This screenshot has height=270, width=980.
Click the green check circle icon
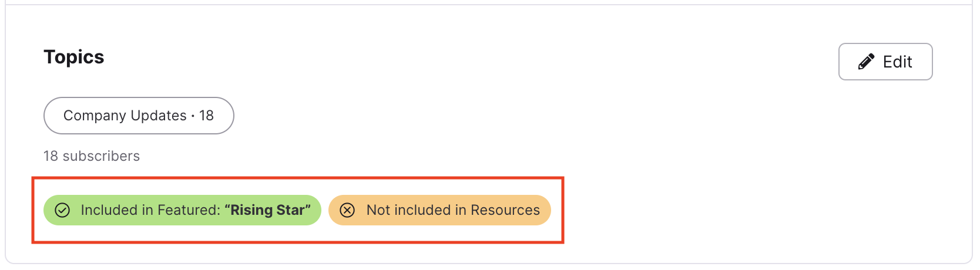click(62, 210)
